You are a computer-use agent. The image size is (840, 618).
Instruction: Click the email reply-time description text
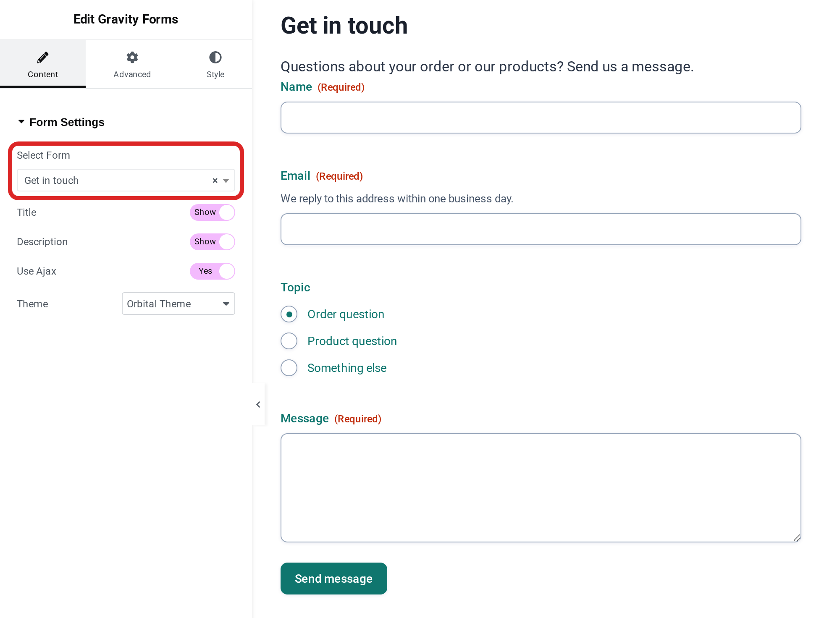pos(397,199)
